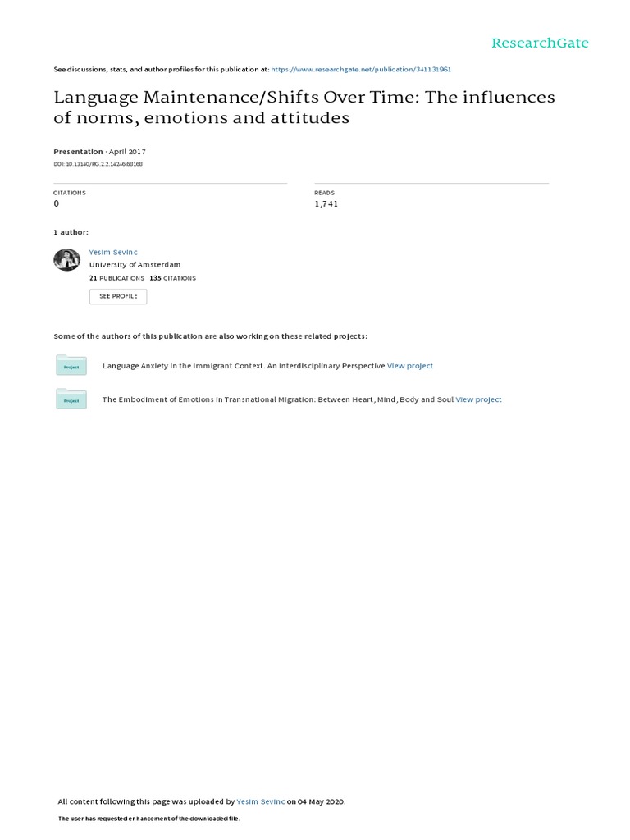Click the reads count 1,741
Image resolution: width=630 pixels, height=840 pixels.
pos(326,203)
